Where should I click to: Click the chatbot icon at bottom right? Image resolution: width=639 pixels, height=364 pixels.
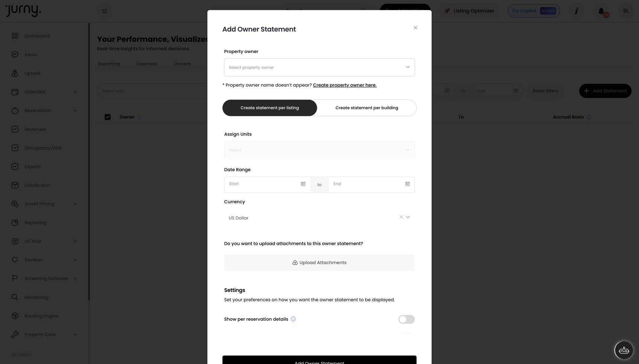coord(624,350)
